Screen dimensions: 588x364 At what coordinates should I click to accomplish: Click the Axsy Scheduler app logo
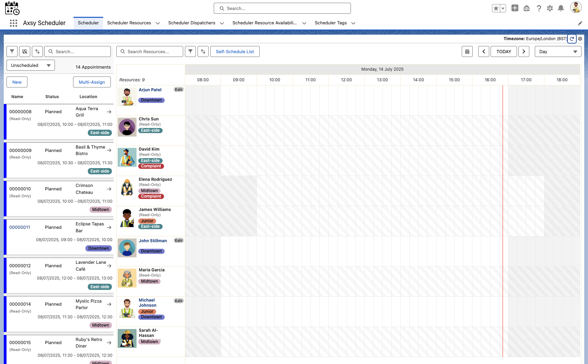tap(12, 8)
